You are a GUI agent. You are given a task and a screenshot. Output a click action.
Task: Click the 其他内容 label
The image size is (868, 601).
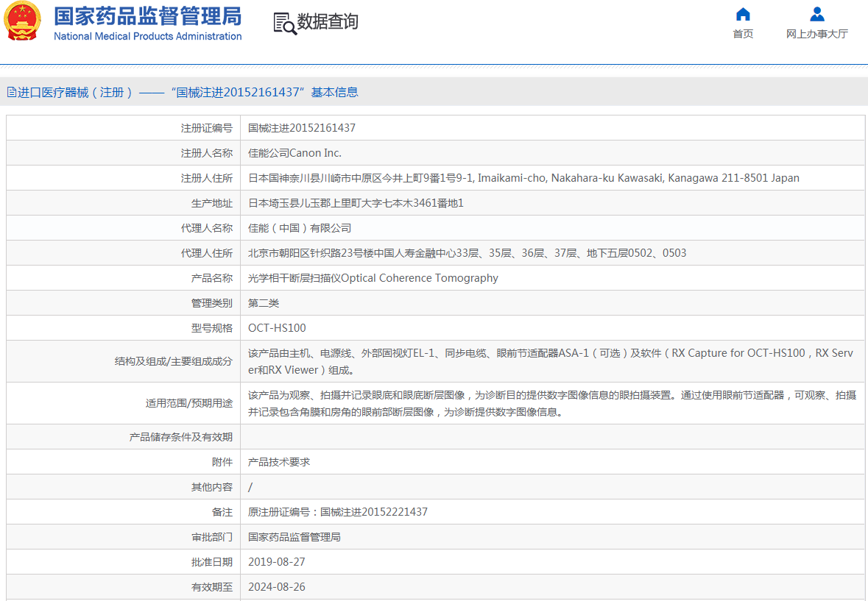coord(212,487)
